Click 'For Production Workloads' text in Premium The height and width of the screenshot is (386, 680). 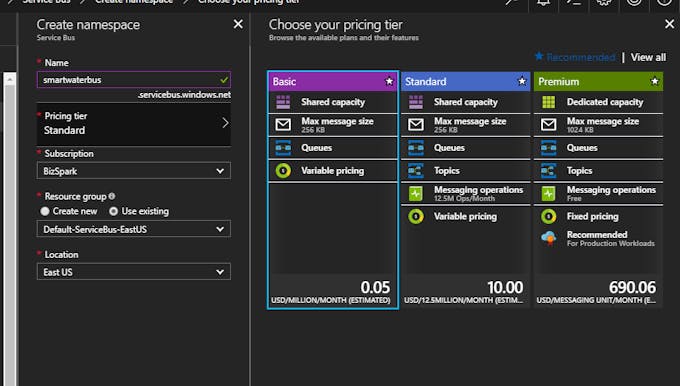[611, 244]
